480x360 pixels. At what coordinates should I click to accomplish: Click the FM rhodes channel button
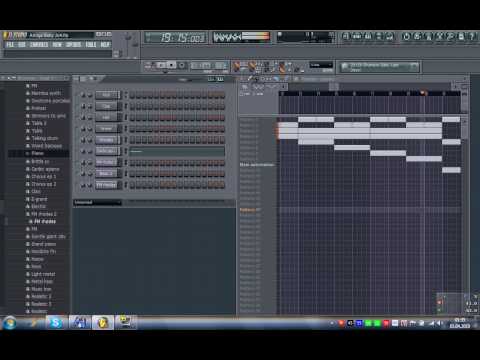point(106,185)
